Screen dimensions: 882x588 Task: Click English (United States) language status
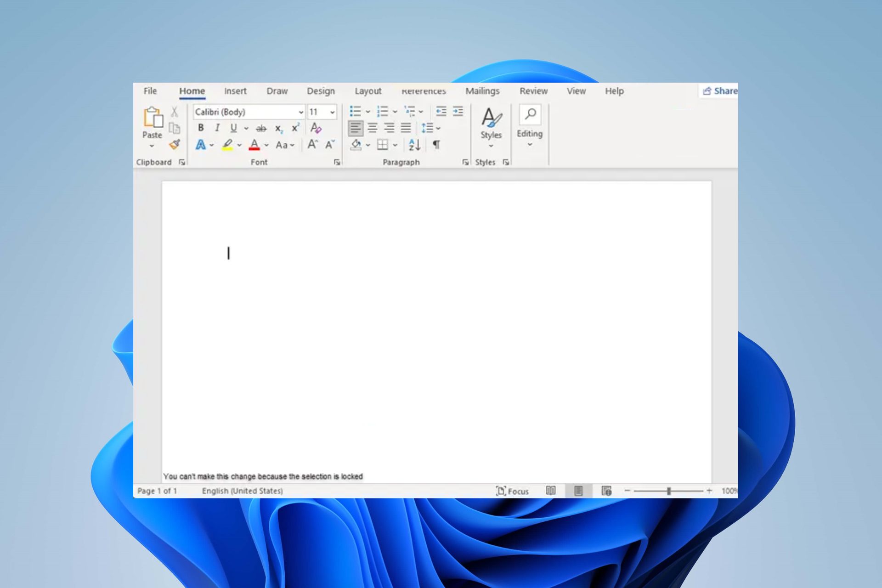click(x=242, y=491)
